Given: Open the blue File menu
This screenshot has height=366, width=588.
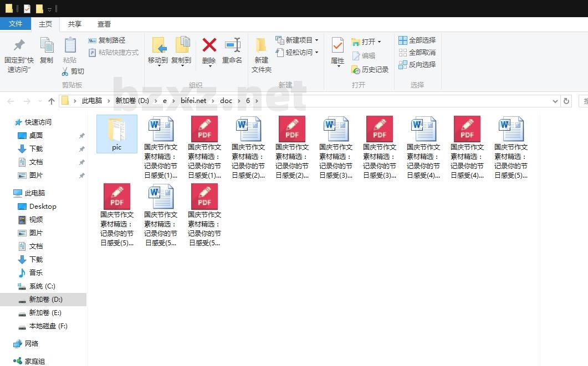Looking at the screenshot, I should coord(16,24).
